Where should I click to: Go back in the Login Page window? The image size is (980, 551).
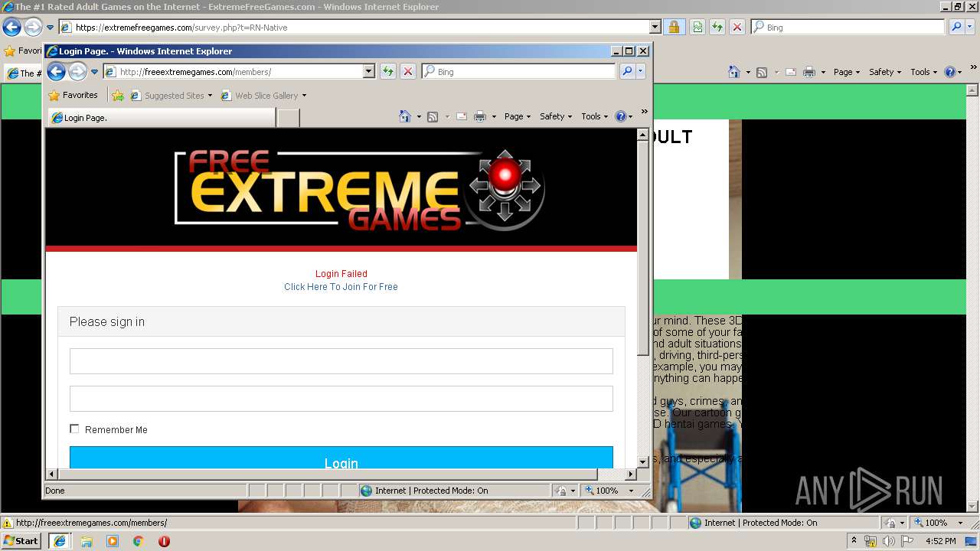56,72
